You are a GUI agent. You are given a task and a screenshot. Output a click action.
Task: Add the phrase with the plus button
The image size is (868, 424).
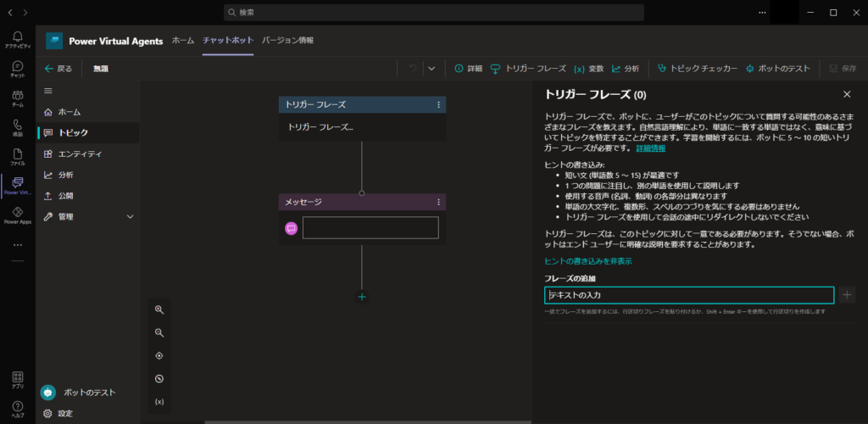click(847, 295)
